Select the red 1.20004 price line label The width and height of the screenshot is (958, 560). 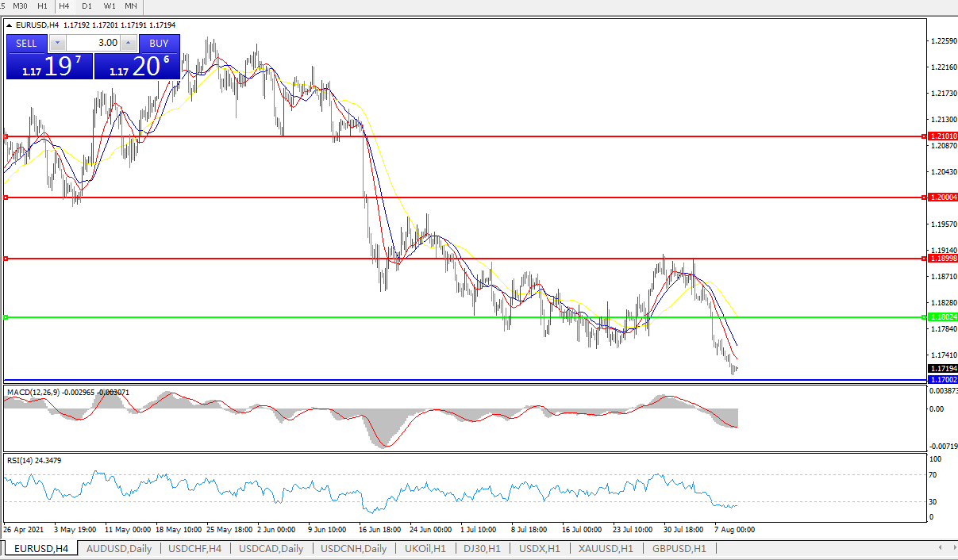[942, 197]
